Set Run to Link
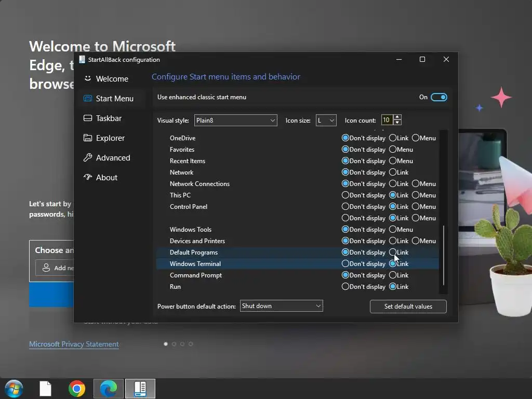This screenshot has height=399, width=532. pos(393,287)
